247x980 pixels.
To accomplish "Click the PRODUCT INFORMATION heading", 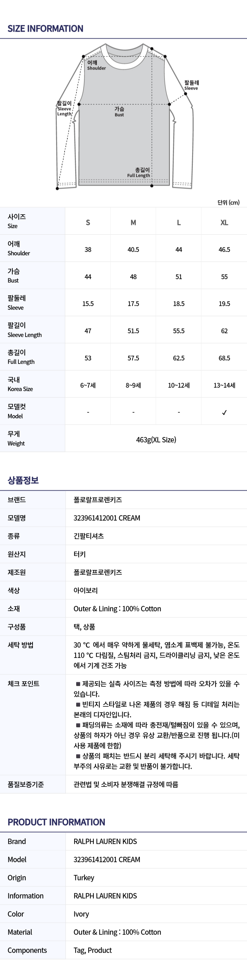I will [x=56, y=822].
